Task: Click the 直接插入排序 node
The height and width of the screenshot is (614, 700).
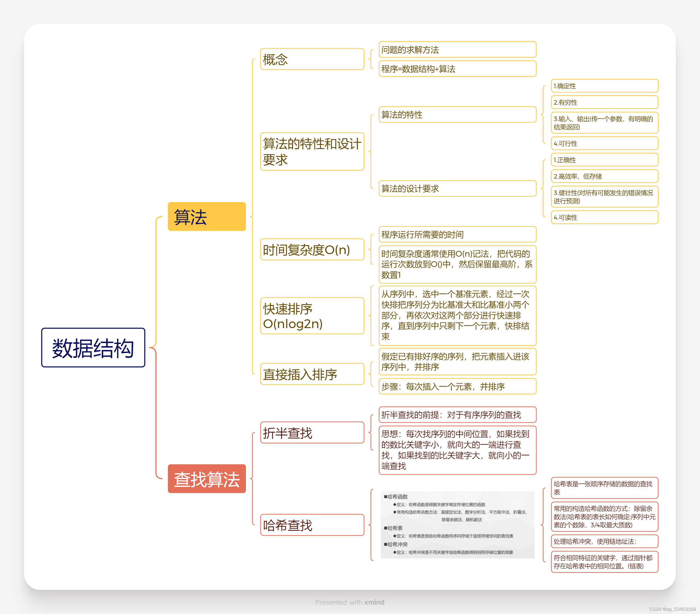Action: pos(312,374)
